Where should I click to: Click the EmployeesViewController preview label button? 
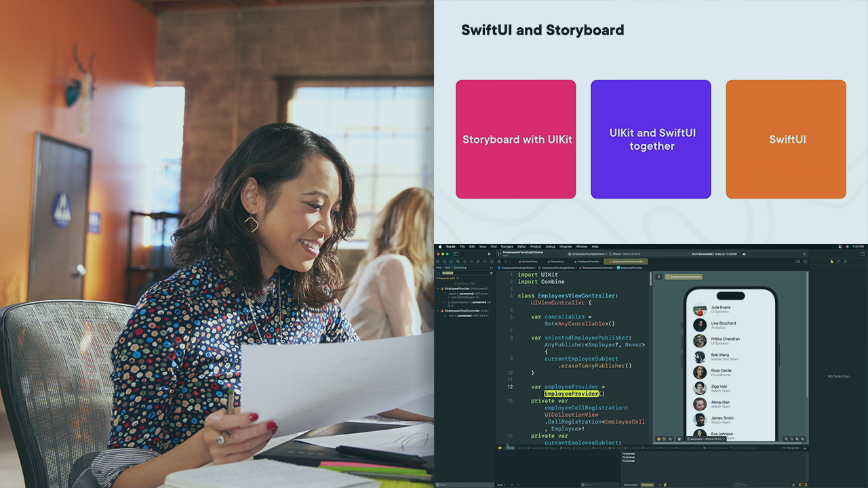click(x=684, y=277)
